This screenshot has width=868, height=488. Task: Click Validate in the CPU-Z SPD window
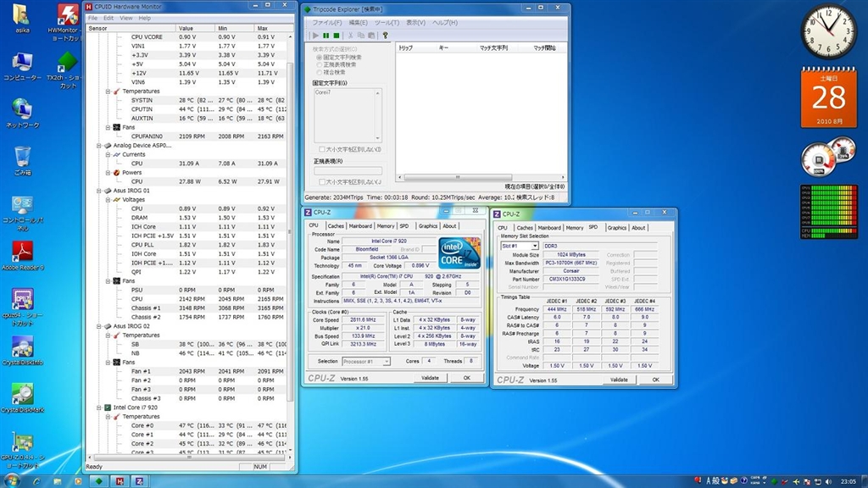pyautogui.click(x=619, y=380)
